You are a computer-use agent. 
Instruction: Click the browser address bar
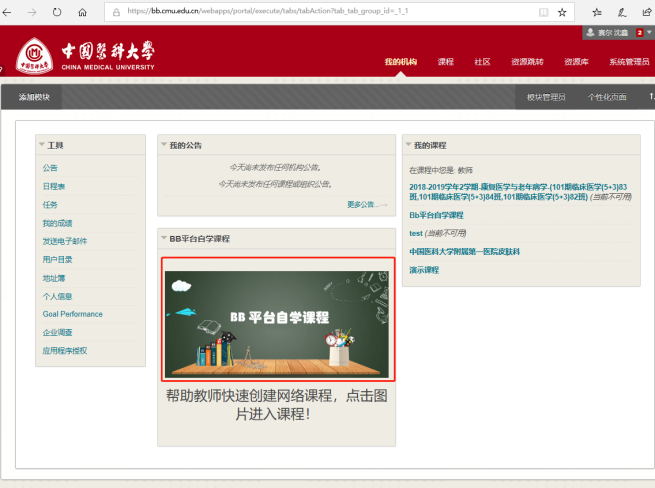point(320,12)
